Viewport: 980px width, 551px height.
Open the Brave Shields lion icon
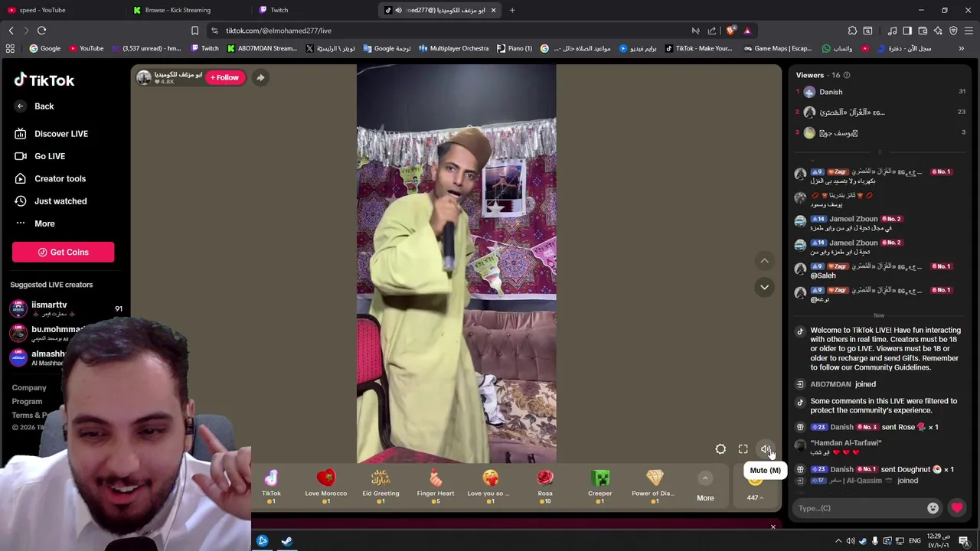(730, 31)
